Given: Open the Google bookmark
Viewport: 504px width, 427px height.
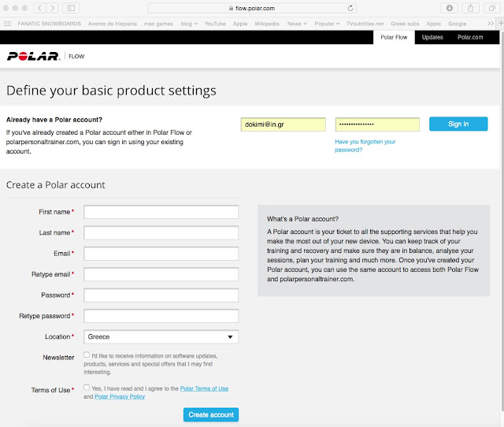Looking at the screenshot, I should [x=457, y=24].
